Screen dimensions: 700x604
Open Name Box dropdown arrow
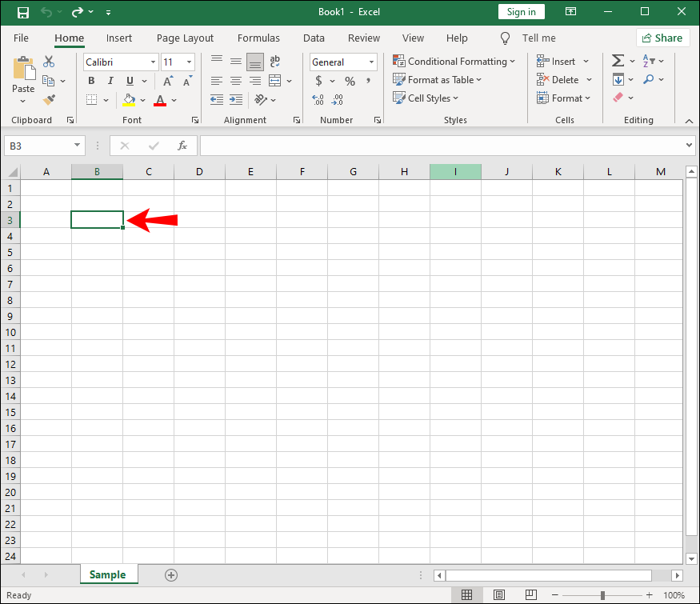coord(78,145)
